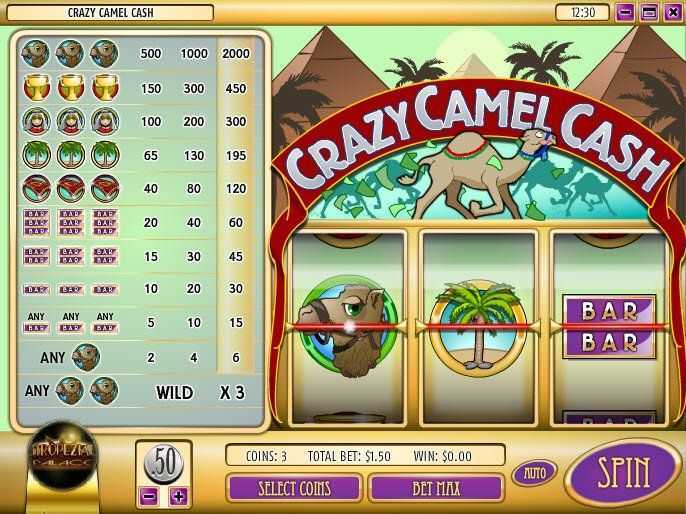This screenshot has height=514, width=686.
Task: Click the Tropez Palace globe logo
Action: 63,455
